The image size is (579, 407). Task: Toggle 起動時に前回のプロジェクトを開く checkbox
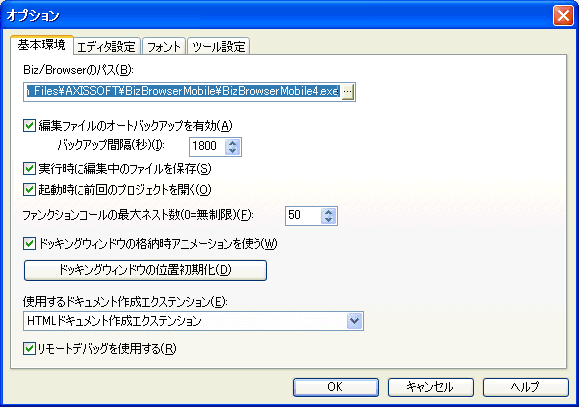(x=29, y=190)
